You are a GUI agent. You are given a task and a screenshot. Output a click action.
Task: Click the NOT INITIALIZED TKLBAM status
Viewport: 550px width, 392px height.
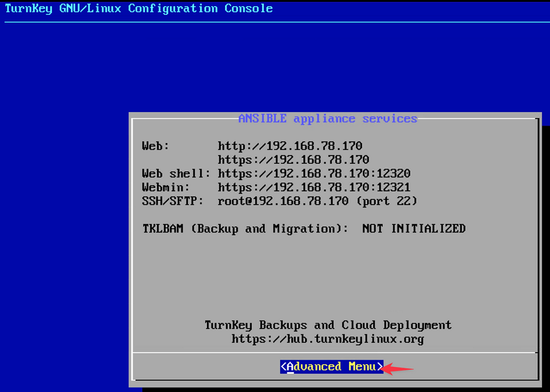414,229
